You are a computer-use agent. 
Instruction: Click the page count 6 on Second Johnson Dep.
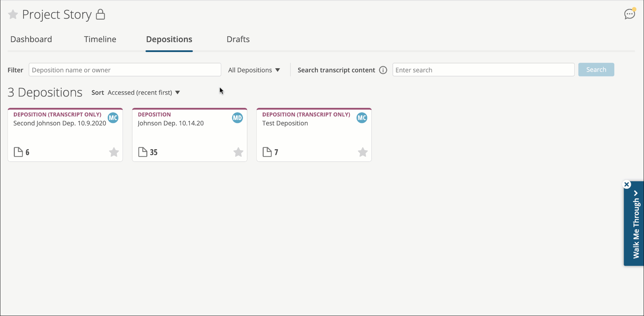[27, 152]
